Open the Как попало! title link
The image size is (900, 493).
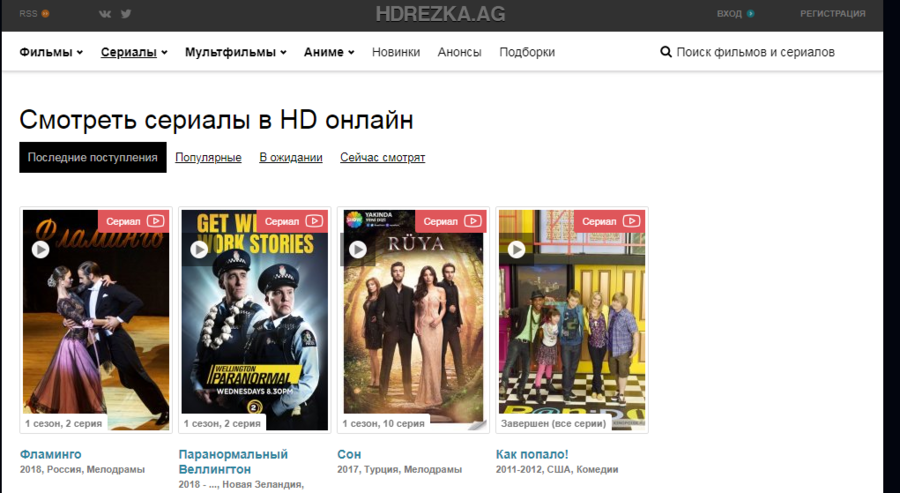(x=532, y=454)
